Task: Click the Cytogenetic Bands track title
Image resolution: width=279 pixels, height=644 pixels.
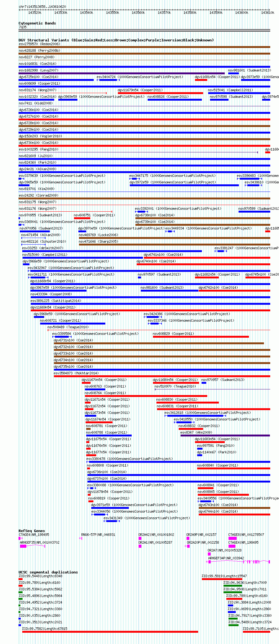Action: 37,23
